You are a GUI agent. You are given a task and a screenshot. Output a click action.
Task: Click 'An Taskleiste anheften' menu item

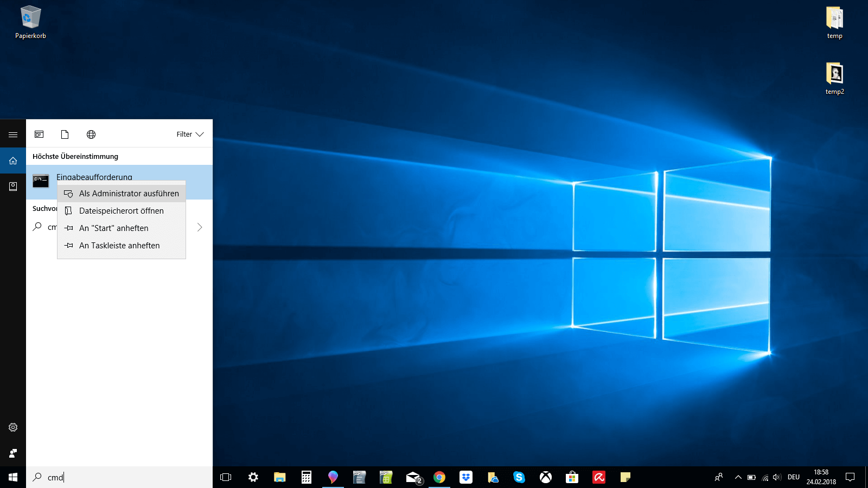coord(119,246)
